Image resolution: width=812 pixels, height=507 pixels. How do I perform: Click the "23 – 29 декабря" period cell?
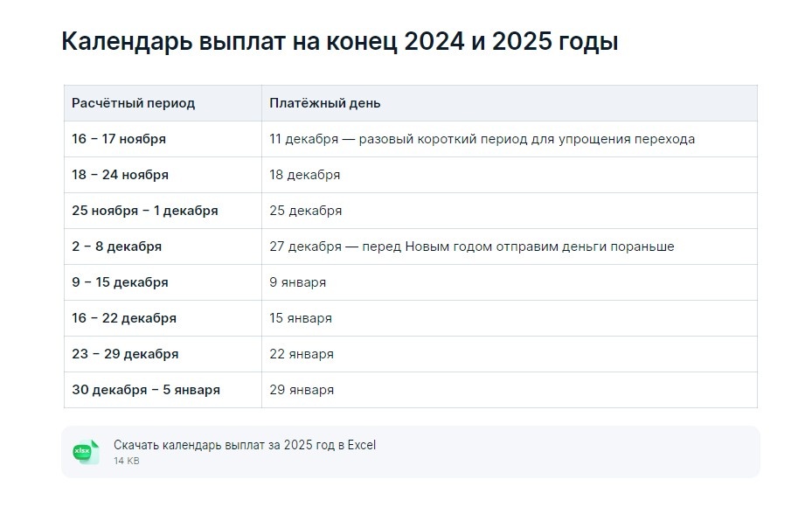coord(121,353)
